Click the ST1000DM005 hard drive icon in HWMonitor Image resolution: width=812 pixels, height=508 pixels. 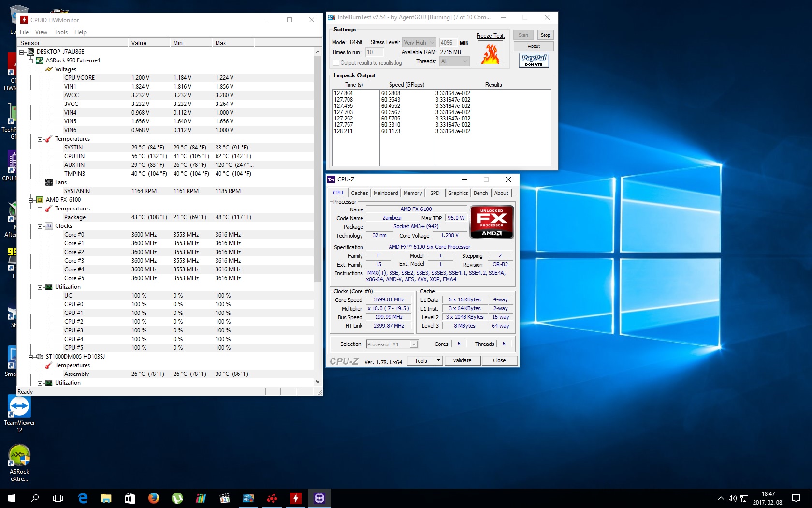tap(40, 357)
